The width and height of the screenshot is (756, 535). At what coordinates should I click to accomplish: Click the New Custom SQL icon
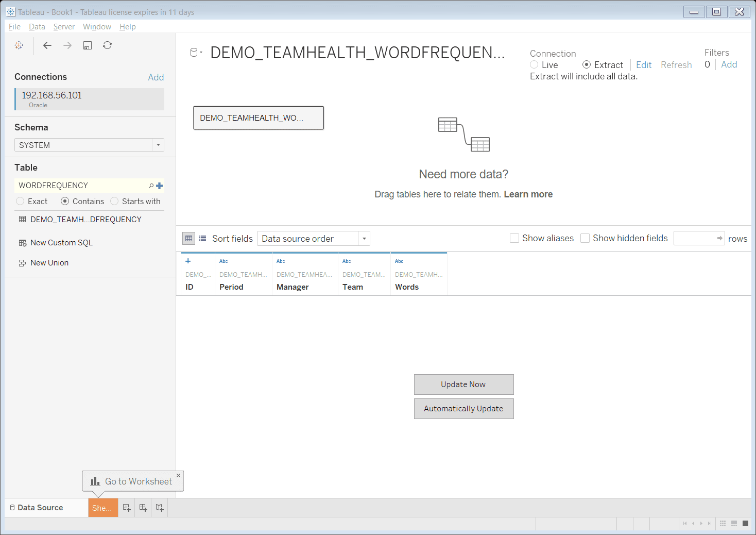(23, 243)
